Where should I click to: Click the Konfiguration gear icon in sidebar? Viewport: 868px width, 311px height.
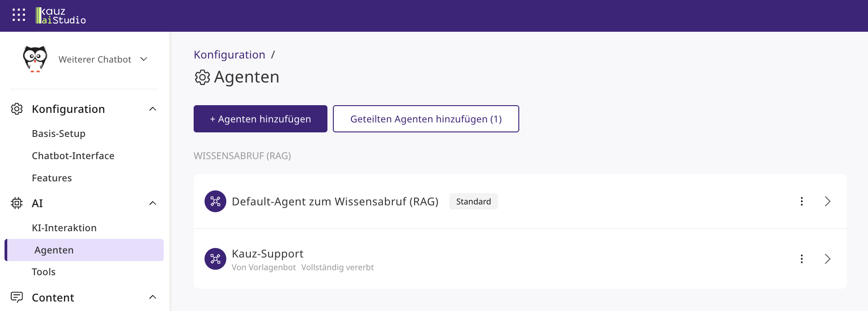pos(17,109)
